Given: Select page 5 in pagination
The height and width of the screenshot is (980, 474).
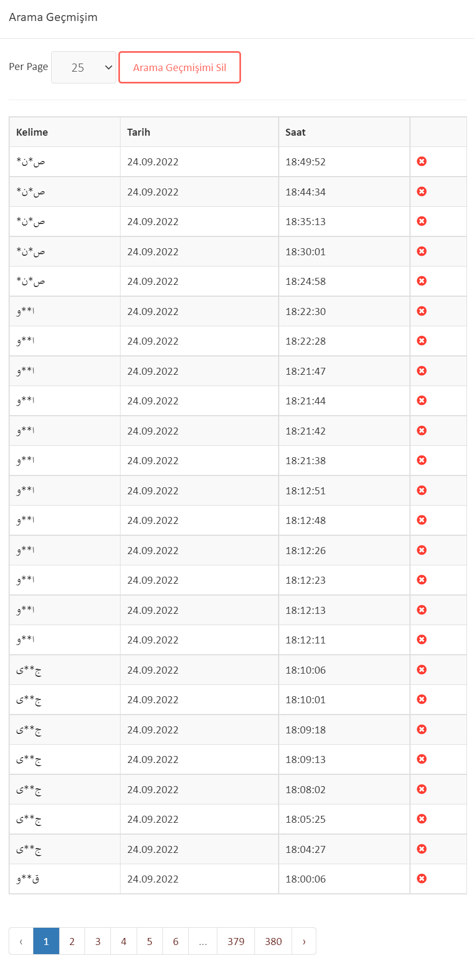Looking at the screenshot, I should coord(150,941).
